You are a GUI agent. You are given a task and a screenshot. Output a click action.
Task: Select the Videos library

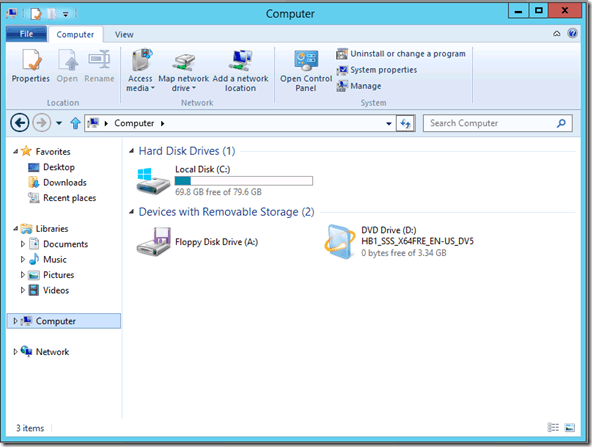pyautogui.click(x=56, y=290)
